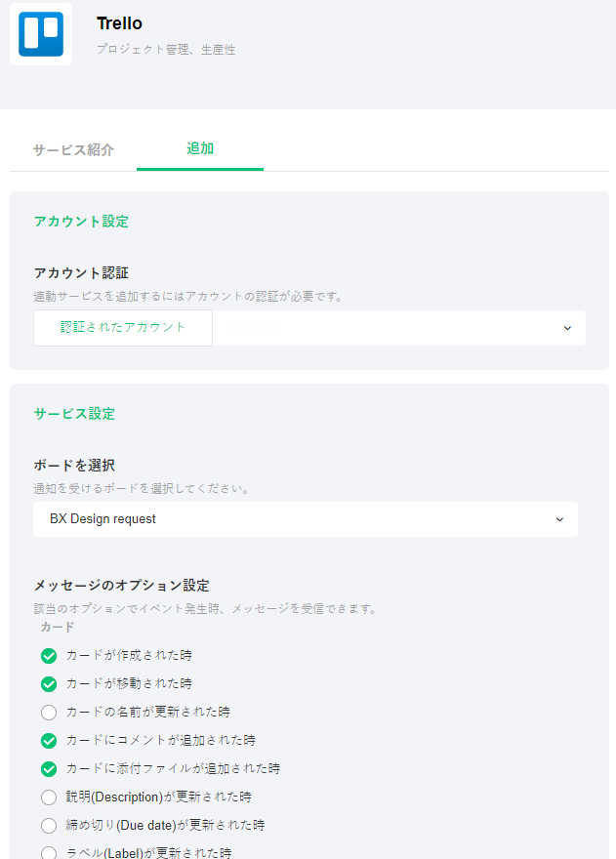Disable カードにコメントが追加された時 option
This screenshot has height=859, width=616.
pos(49,741)
